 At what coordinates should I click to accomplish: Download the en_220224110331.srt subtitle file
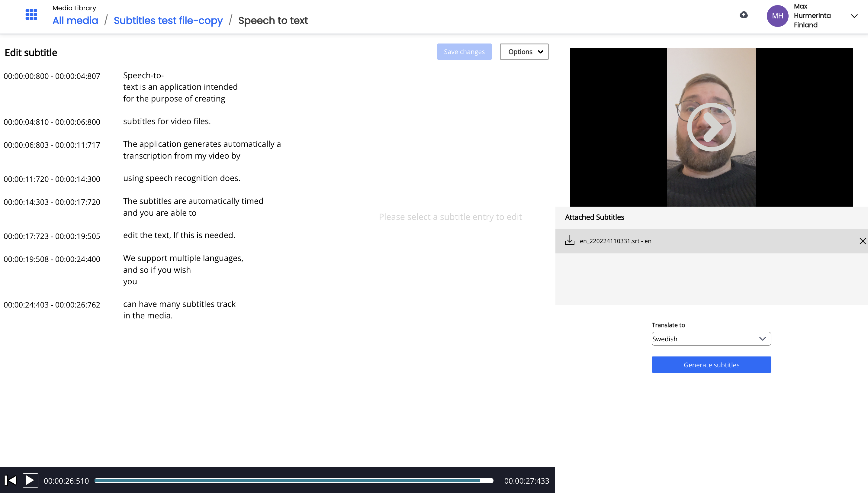click(570, 240)
